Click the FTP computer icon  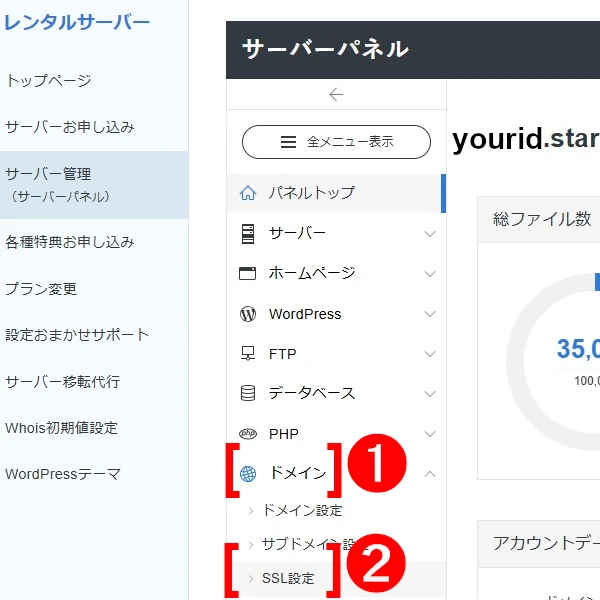pos(248,354)
